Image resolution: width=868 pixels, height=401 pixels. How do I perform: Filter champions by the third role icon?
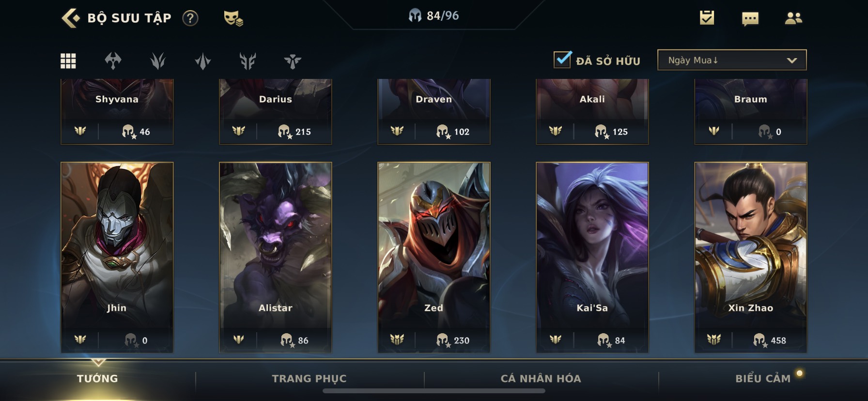[x=158, y=61]
